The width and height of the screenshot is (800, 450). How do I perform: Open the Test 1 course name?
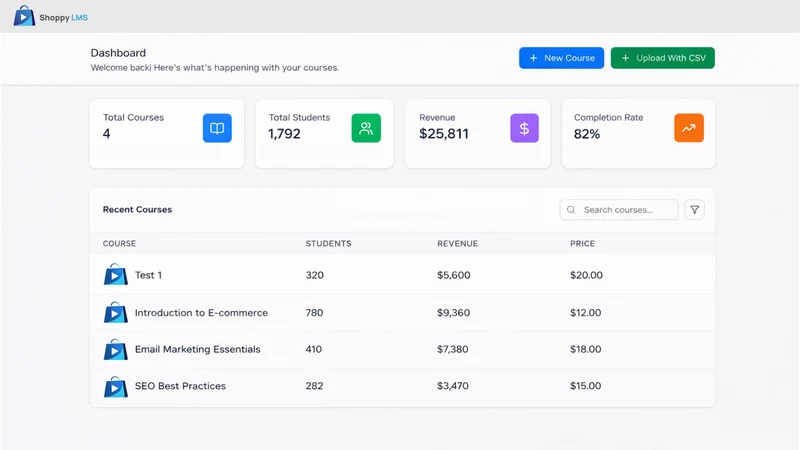point(148,275)
